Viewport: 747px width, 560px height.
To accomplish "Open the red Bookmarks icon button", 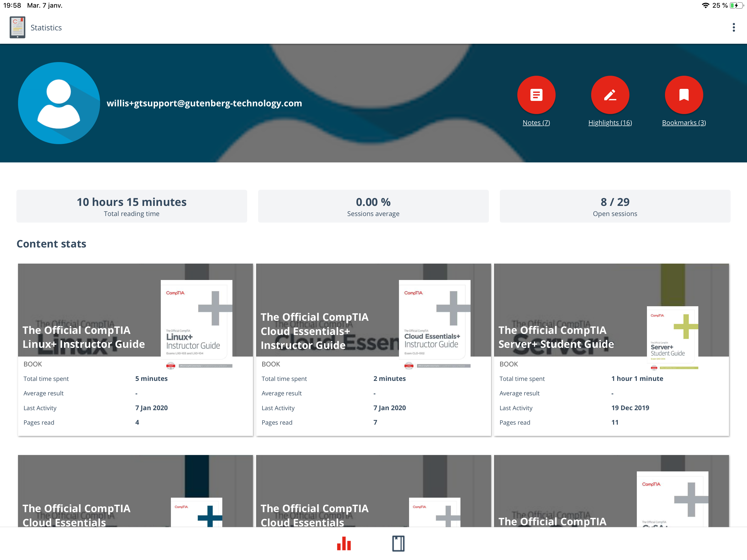I will pyautogui.click(x=684, y=95).
